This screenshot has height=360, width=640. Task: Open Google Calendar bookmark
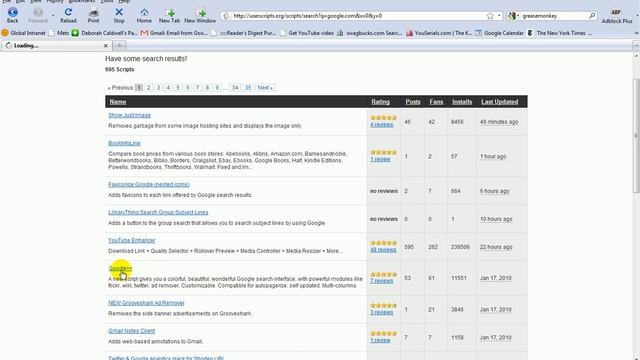tap(499, 33)
